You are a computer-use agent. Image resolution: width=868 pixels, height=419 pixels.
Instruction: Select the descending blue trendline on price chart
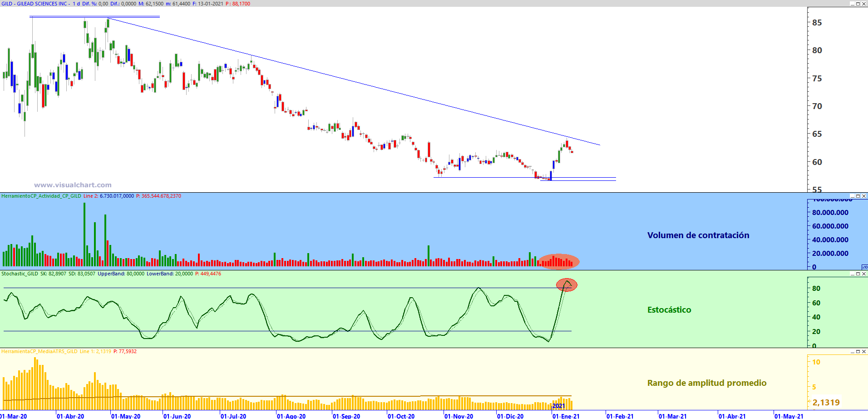354,82
